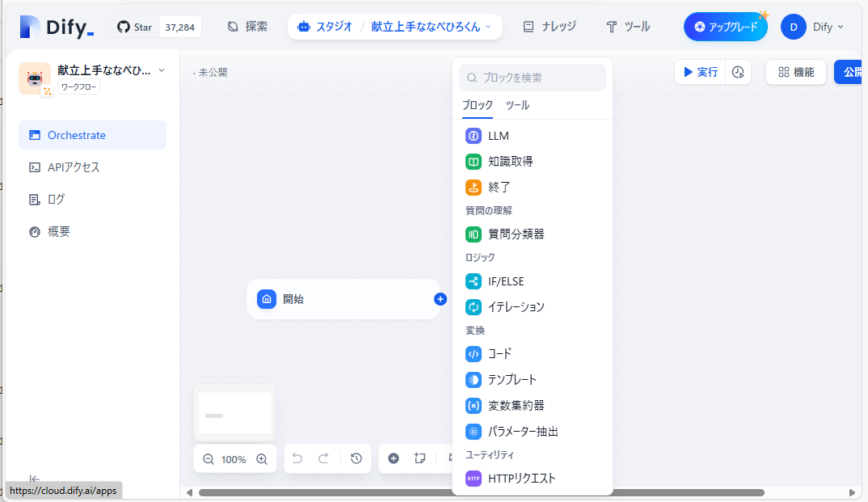Click the アップグレード upgrade button
868x502 pixels.
click(x=725, y=27)
